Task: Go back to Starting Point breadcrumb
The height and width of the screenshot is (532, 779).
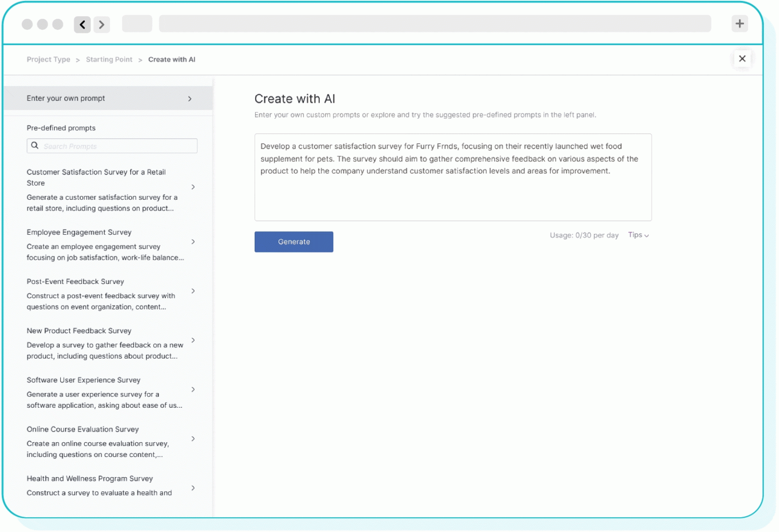Action: click(x=109, y=59)
